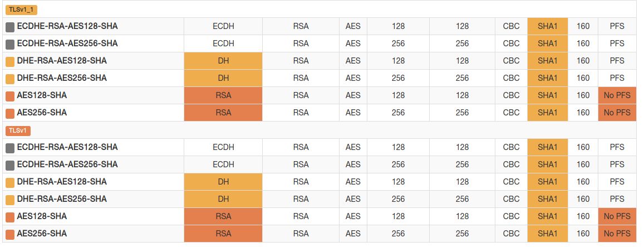Click No PFS cell for AES128-SHA under TLSv1_1
Screen dimensions: 644x247
pyautogui.click(x=617, y=95)
